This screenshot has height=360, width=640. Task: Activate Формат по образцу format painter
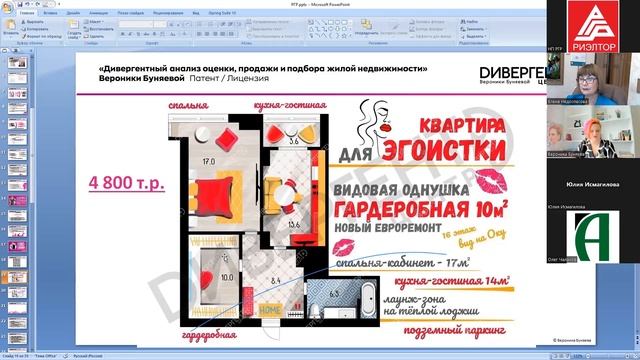[42, 36]
